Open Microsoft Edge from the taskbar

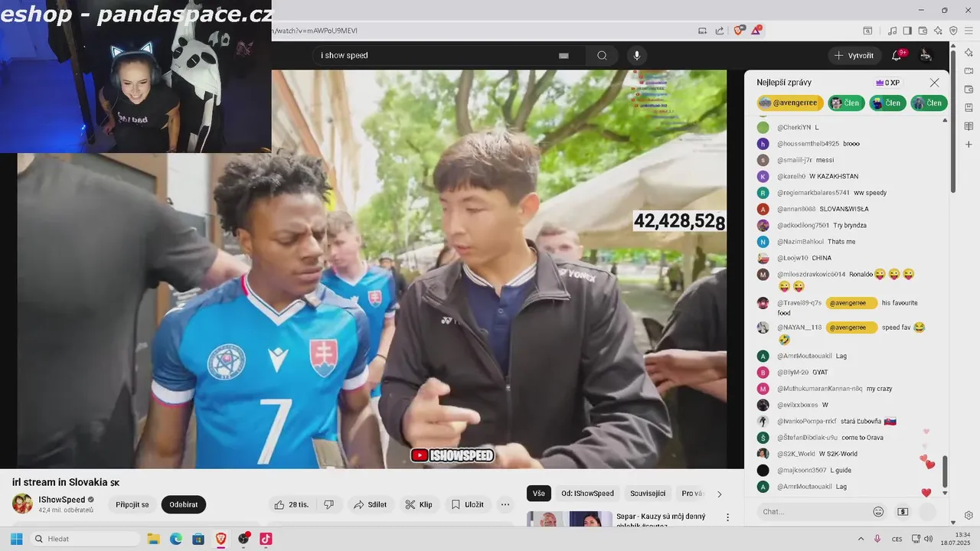click(x=175, y=539)
